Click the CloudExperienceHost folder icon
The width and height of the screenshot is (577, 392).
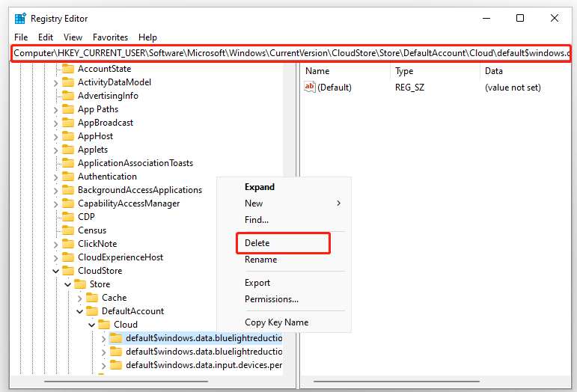pyautogui.click(x=68, y=257)
